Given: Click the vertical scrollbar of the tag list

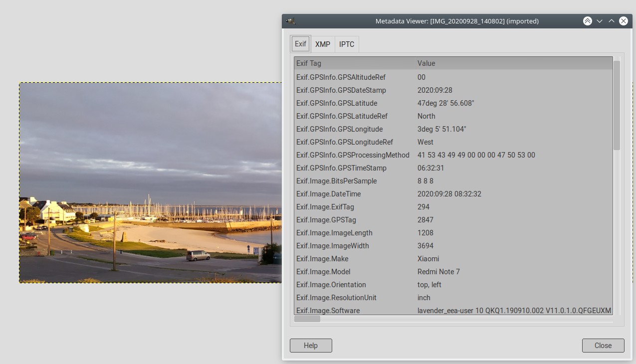Looking at the screenshot, I should pyautogui.click(x=617, y=106).
